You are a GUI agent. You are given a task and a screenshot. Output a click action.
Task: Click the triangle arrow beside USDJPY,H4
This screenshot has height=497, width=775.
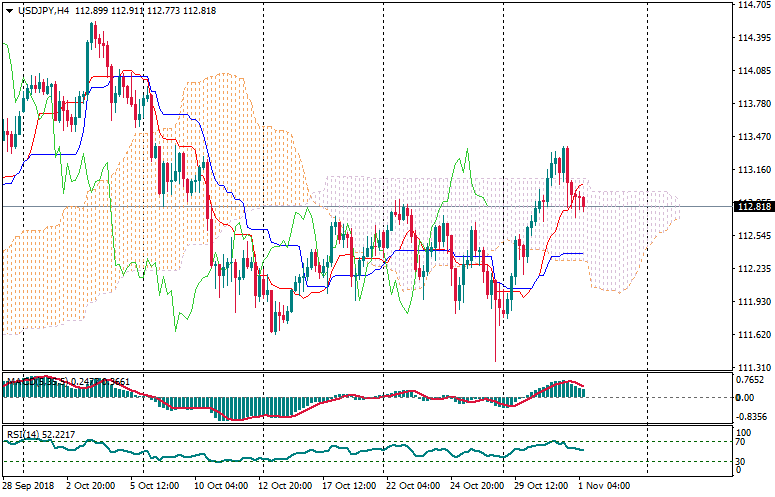pyautogui.click(x=9, y=10)
